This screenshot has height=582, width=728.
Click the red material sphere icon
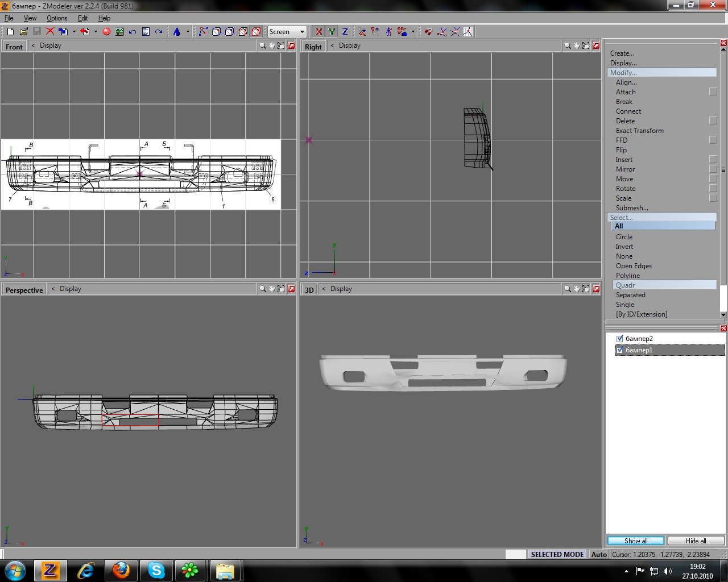(106, 32)
